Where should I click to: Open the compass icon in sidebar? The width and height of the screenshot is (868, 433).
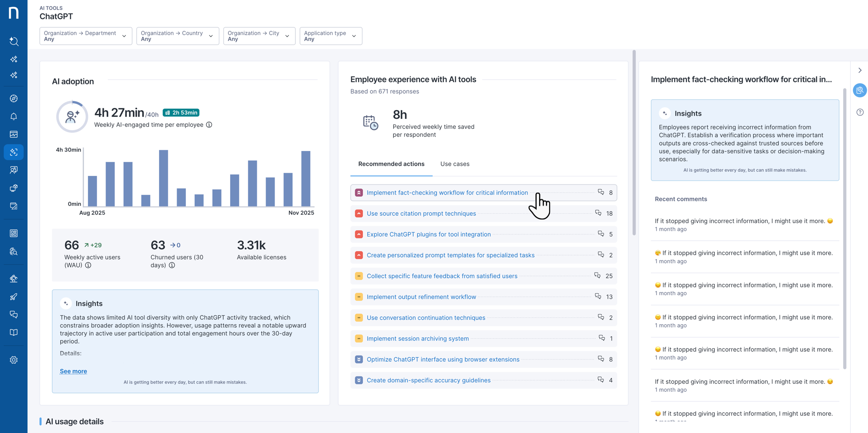[x=14, y=98]
